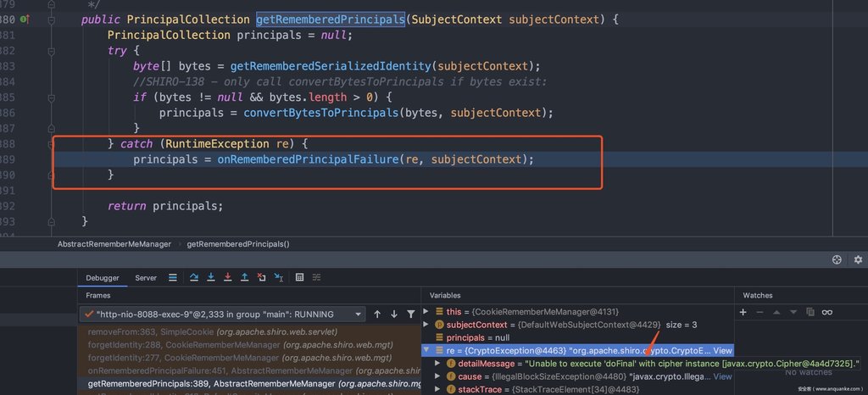
Task: Click convertBytesToPrincipals call in the code
Action: (321, 113)
